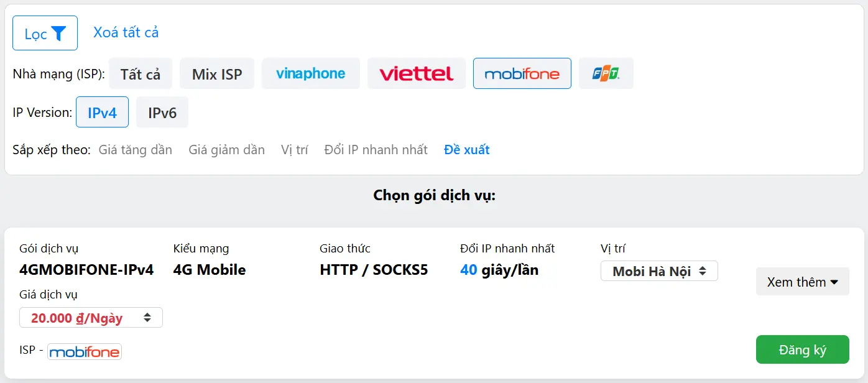
Task: Sort by Đổi IP nhanh nhất
Action: [x=376, y=149]
